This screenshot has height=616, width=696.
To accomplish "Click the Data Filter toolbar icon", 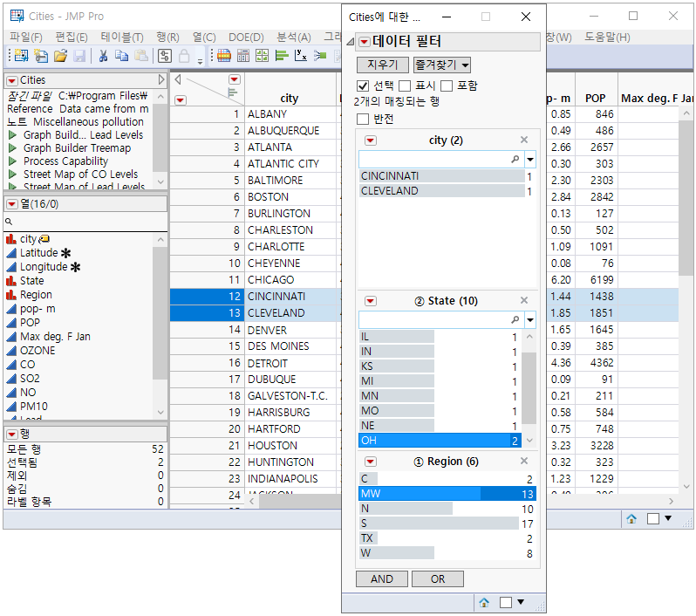I will pos(223,56).
